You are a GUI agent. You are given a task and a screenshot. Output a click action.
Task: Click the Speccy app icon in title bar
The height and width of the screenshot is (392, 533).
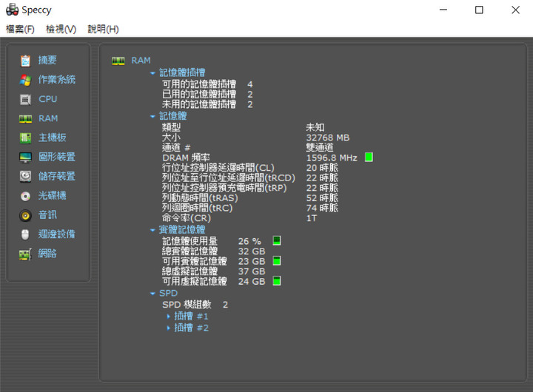point(13,10)
